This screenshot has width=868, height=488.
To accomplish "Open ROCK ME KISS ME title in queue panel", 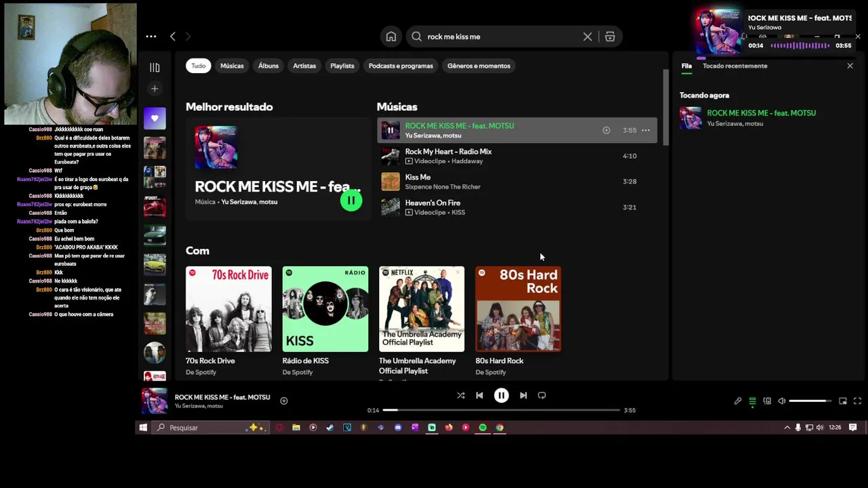I will click(x=762, y=113).
